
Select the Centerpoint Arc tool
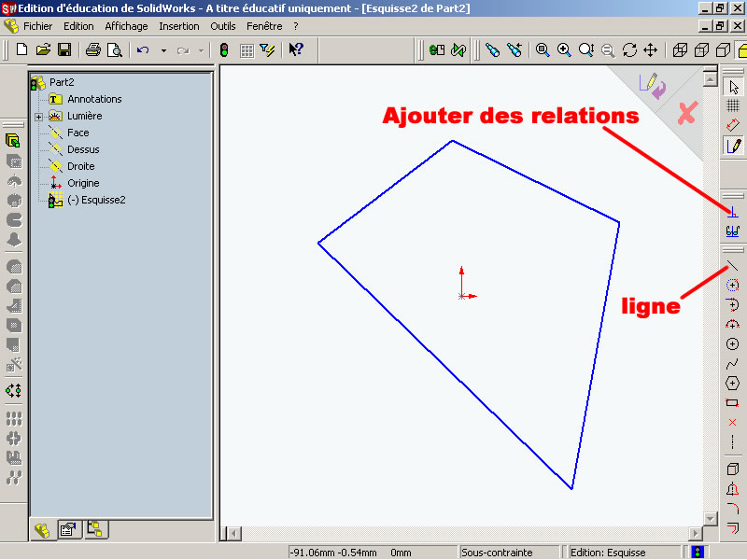pos(733,286)
